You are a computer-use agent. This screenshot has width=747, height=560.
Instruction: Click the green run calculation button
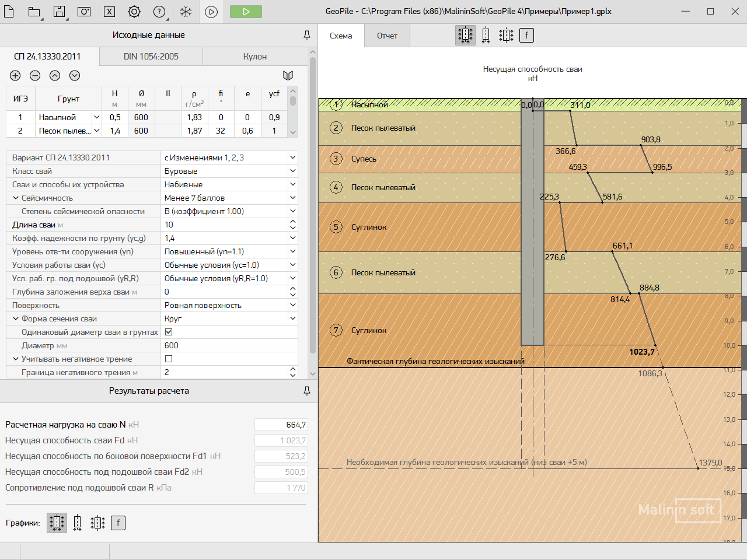point(246,12)
